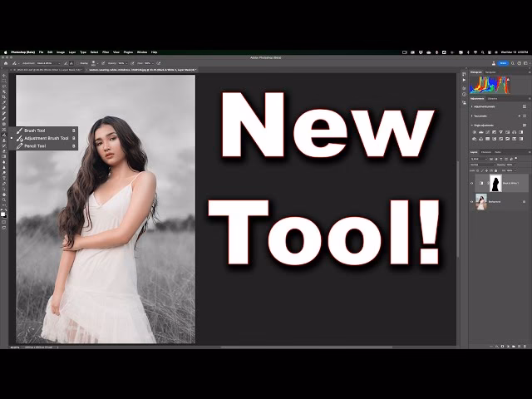Image resolution: width=532 pixels, height=399 pixels.
Task: Switch to the first document tab
Action: pyautogui.click(x=47, y=70)
